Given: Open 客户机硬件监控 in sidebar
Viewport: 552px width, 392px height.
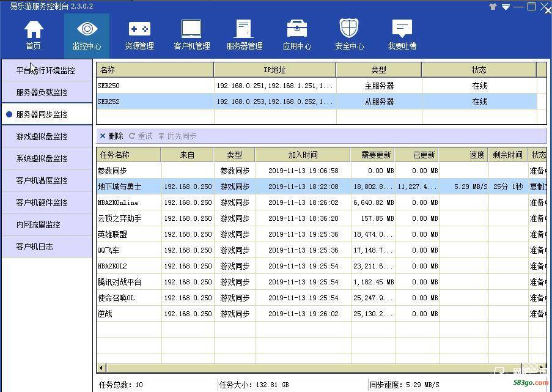Looking at the screenshot, I should pyautogui.click(x=47, y=202).
